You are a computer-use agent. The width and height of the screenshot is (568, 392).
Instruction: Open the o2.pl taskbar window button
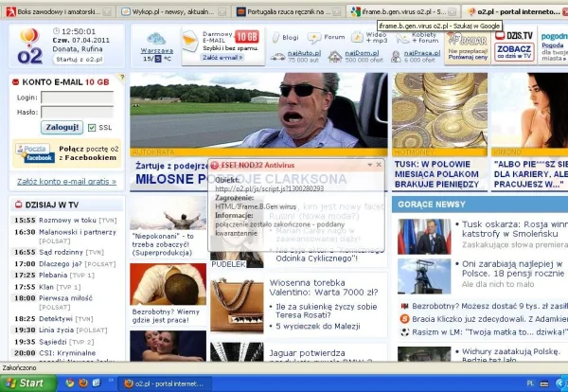tap(164, 383)
